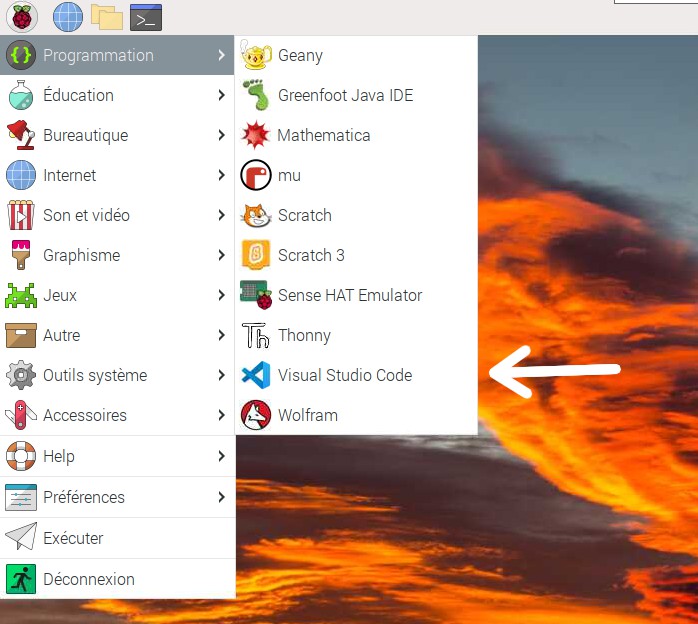Click the 'Jeux' label text
This screenshot has width=698, height=624.
point(60,295)
